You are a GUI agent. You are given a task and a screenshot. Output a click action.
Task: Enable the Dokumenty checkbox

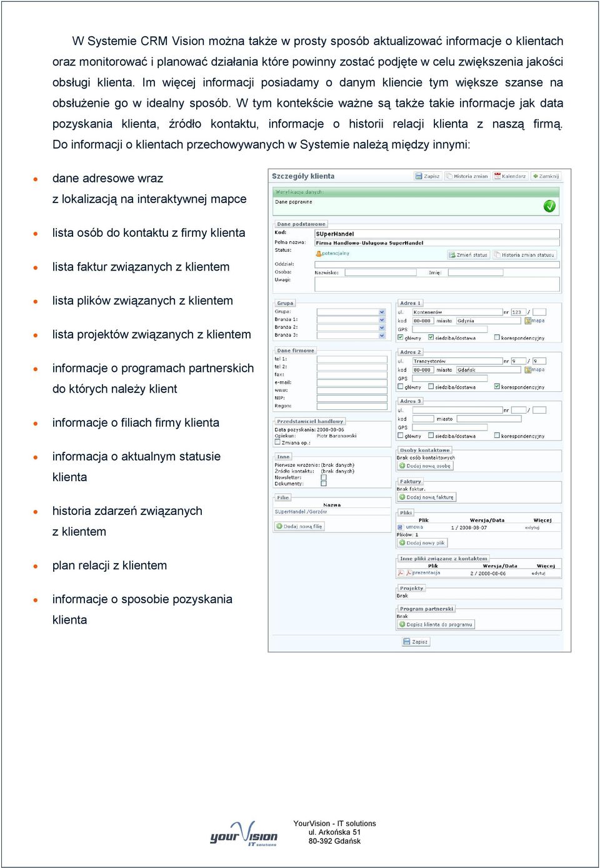coord(324,484)
